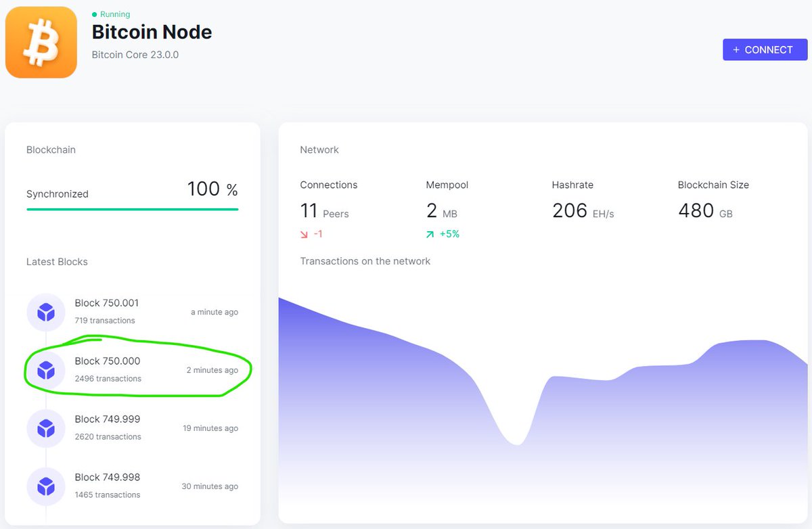Screen dimensions: 812x529
Task: Select the Block 749.998 title
Action: tap(108, 478)
